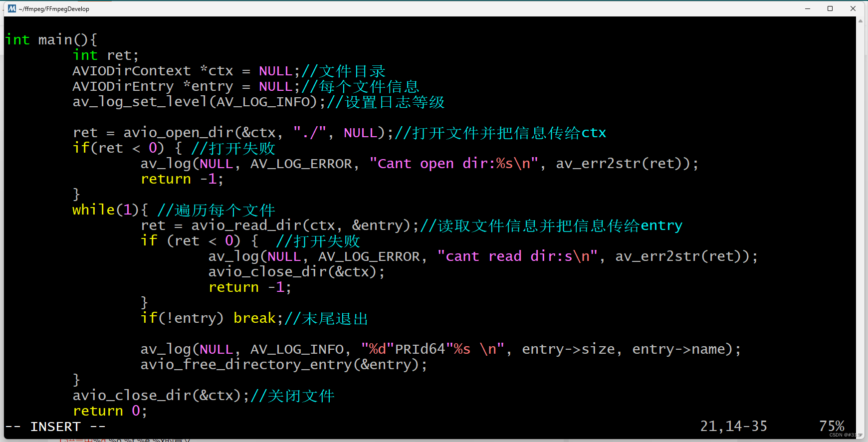The height and width of the screenshot is (442, 868).
Task: Click 'AVIODirEntry *entry' declaration
Action: coord(153,86)
